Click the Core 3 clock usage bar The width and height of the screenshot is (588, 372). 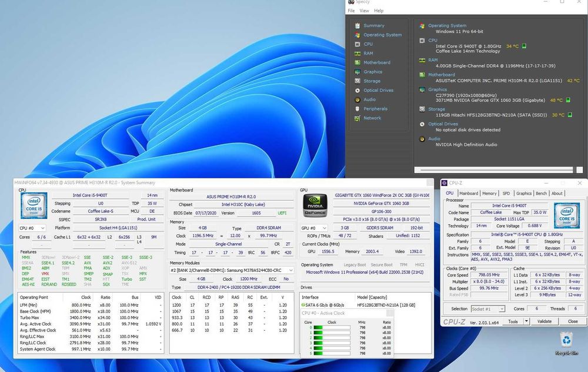pyautogui.click(x=332, y=343)
